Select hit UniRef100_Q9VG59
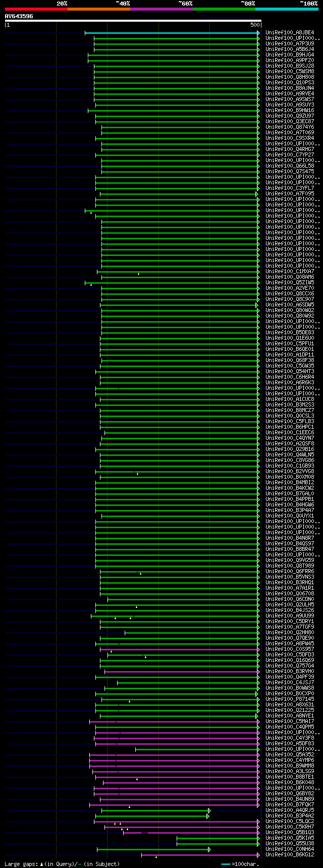This screenshot has height=868, width=323. (x=290, y=560)
